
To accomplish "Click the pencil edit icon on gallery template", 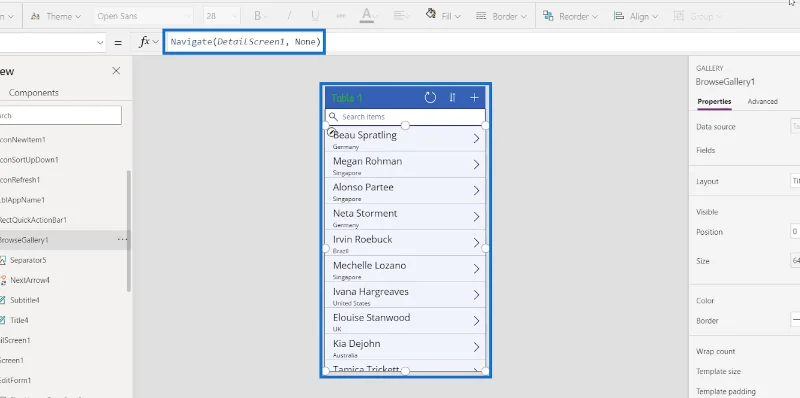I will pos(331,132).
